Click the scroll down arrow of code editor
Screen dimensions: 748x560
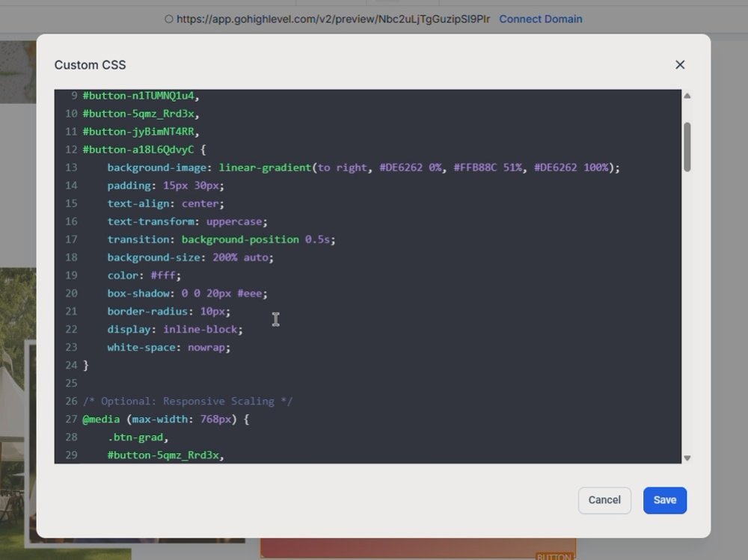point(687,458)
